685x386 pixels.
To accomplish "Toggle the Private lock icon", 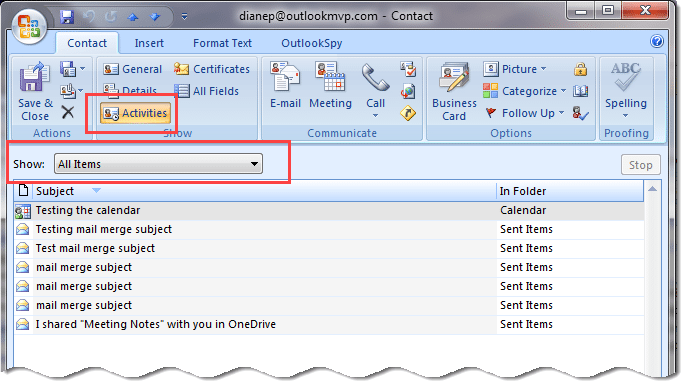I will pyautogui.click(x=580, y=69).
